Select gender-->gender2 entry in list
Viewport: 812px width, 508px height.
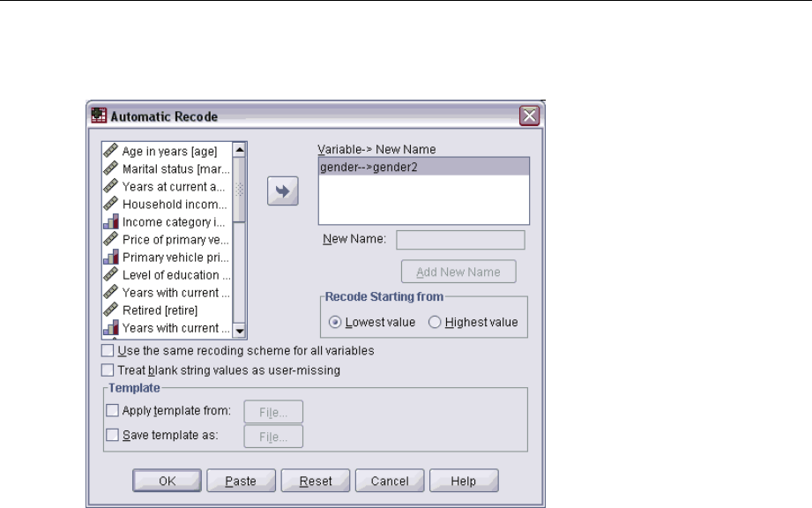(423, 167)
